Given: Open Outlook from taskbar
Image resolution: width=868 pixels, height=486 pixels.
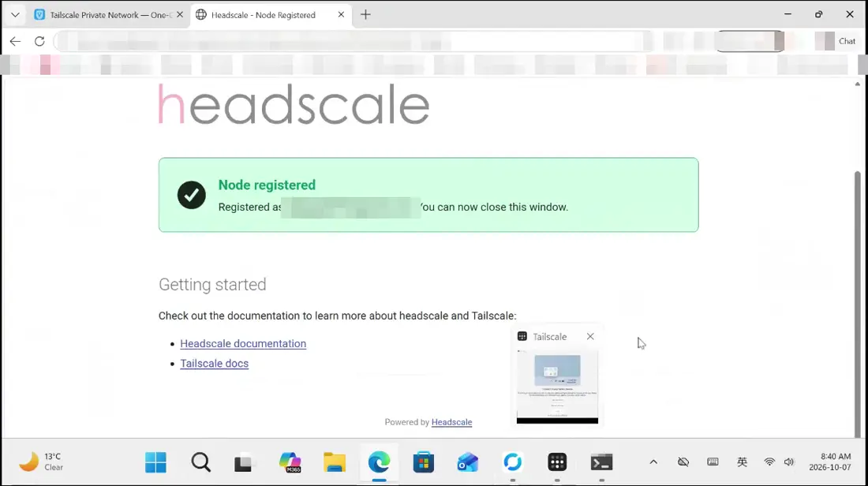Looking at the screenshot, I should click(468, 462).
